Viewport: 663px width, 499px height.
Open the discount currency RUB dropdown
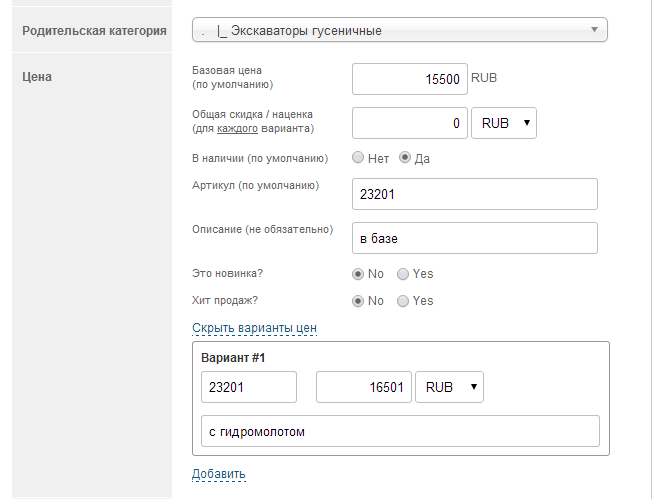[x=504, y=123]
